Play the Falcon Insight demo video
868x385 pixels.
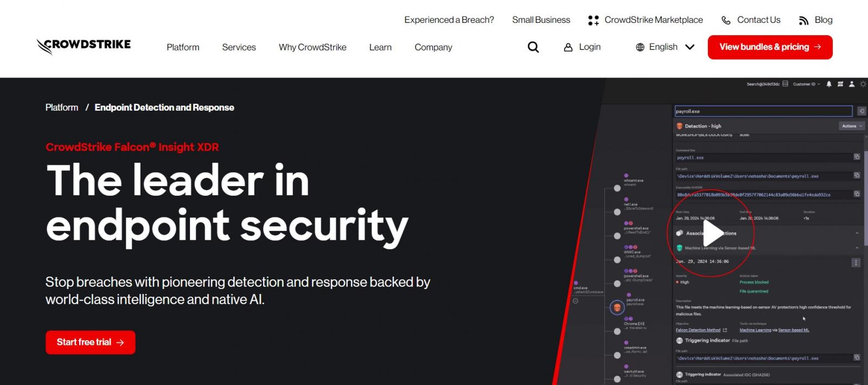click(711, 233)
